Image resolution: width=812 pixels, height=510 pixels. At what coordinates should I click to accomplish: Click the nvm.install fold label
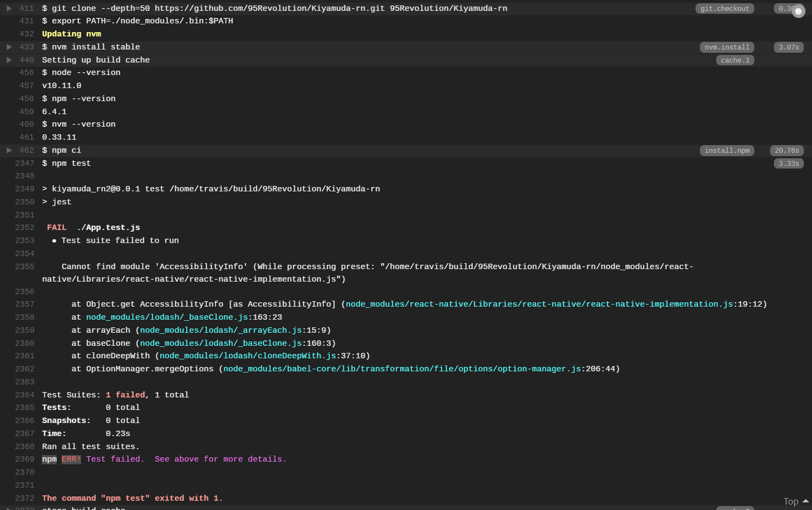click(727, 47)
